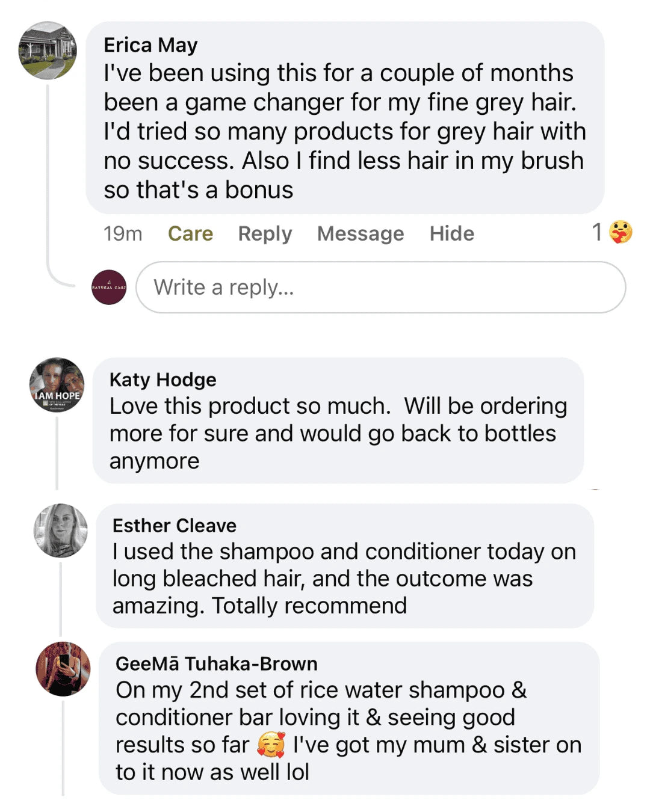Click the care emoji reaction icon
650x812 pixels.
click(x=621, y=232)
